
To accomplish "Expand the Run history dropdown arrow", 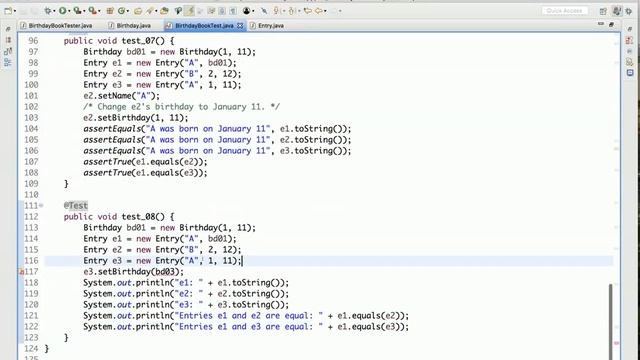I will pos(69,11).
